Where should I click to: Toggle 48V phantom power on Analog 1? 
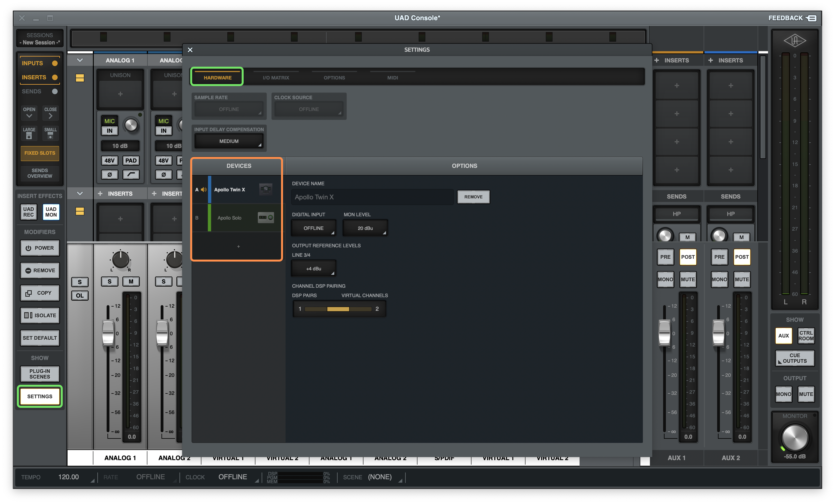coord(109,161)
